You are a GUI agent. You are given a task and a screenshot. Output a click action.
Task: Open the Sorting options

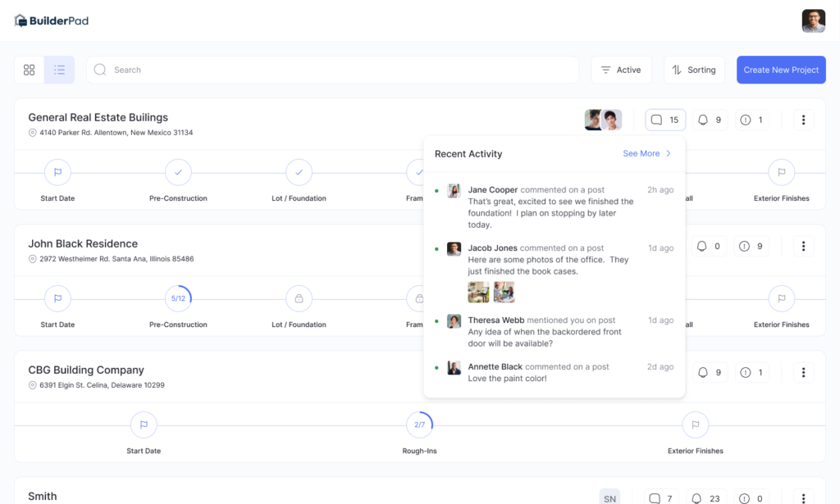(x=694, y=70)
